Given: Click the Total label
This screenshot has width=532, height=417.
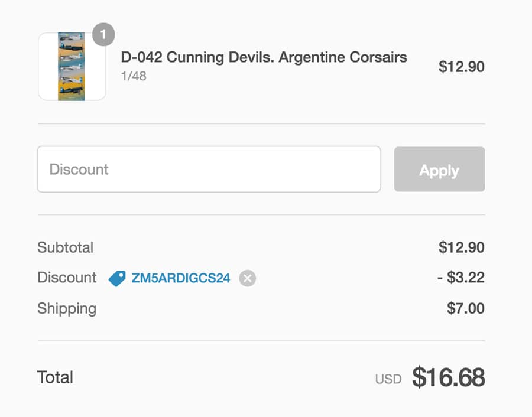Looking at the screenshot, I should coord(55,377).
